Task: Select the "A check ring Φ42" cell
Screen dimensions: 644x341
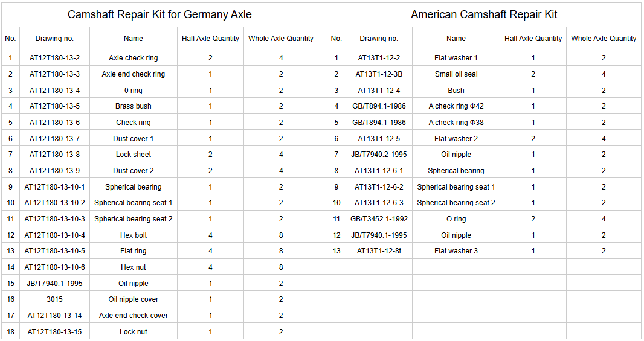Action: [x=456, y=106]
